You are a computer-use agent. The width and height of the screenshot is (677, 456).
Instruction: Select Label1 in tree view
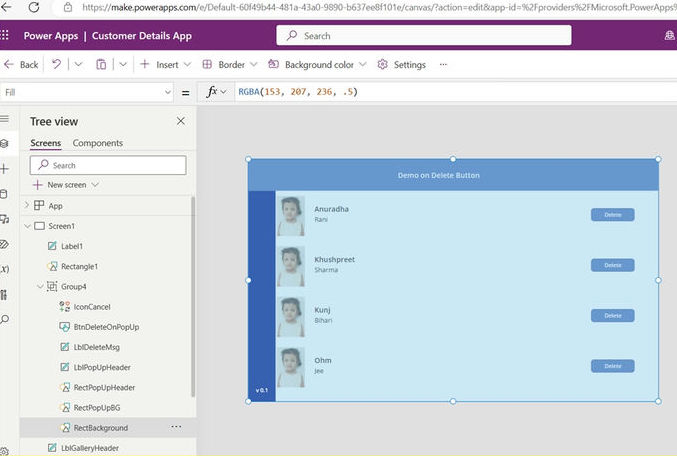pyautogui.click(x=72, y=246)
